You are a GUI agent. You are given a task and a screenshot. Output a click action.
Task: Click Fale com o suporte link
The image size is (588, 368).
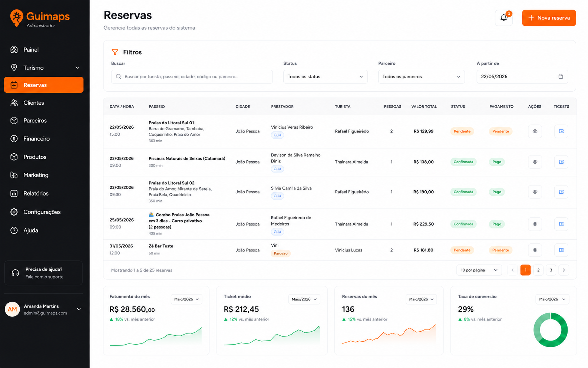44,277
